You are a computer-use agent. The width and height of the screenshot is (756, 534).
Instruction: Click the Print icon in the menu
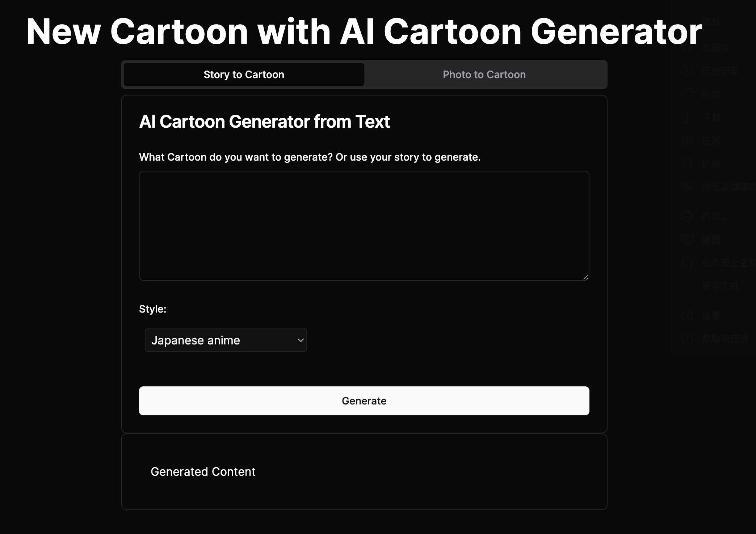click(687, 217)
